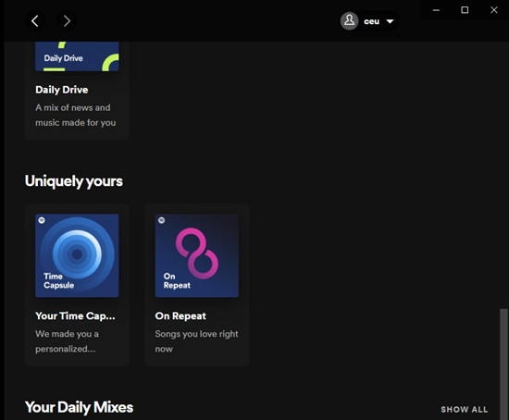
Task: Click Spotify logo on On Repeat cover
Action: click(x=161, y=220)
